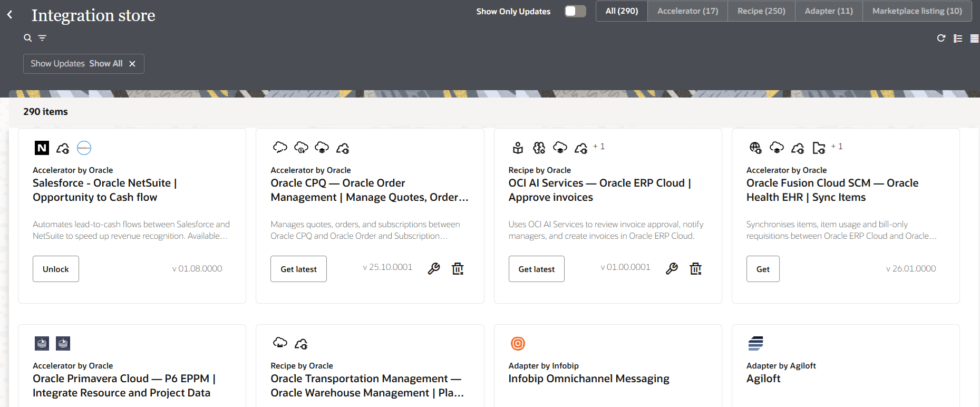This screenshot has width=980, height=407.
Task: Click the Infobip orange logo icon
Action: pos(518,344)
